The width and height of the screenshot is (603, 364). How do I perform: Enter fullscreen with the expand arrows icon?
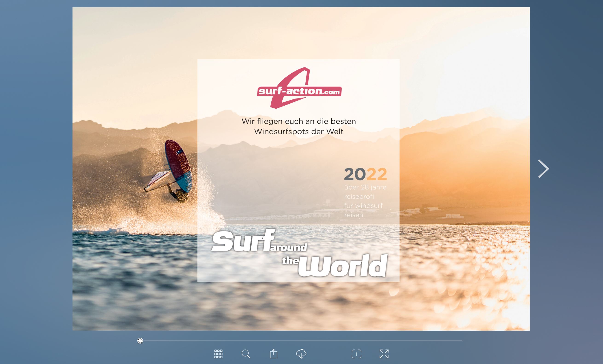[x=384, y=354]
